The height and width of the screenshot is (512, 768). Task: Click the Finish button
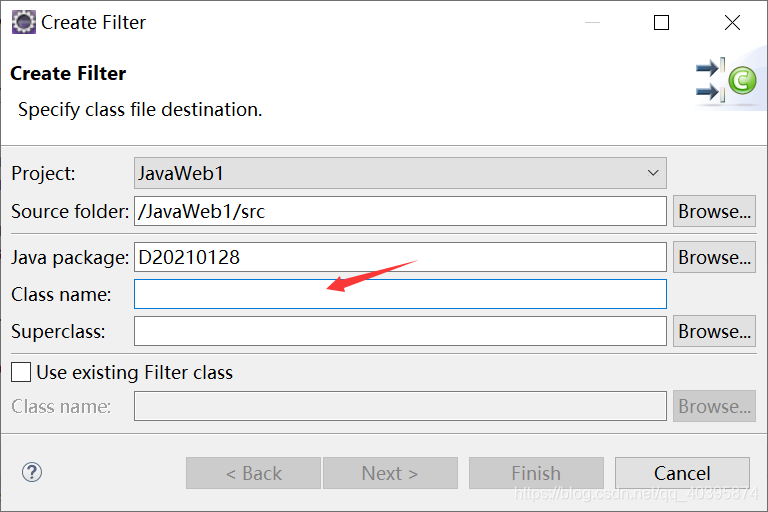[x=536, y=473]
